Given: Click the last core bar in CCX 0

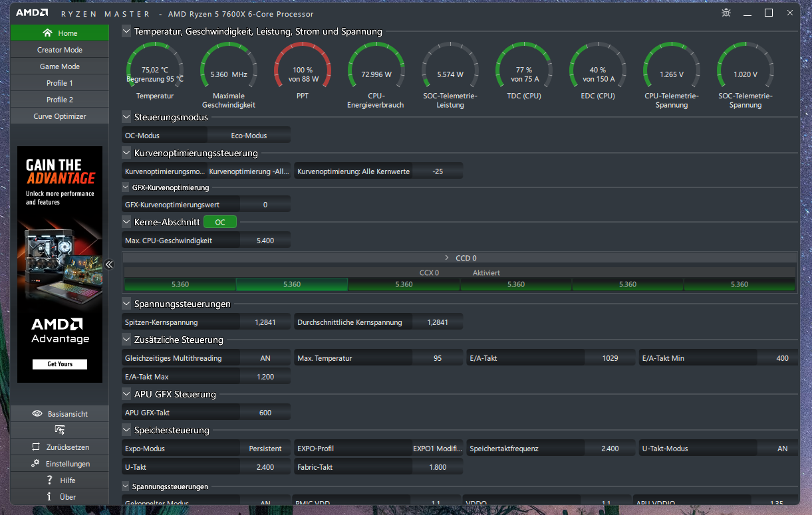Looking at the screenshot, I should (740, 284).
